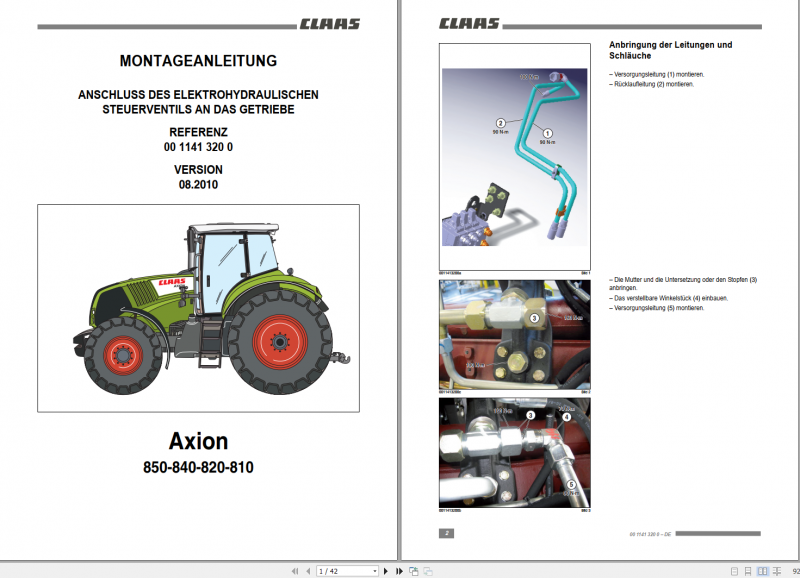Jump to the last page
The width and height of the screenshot is (800, 578).
pos(399,571)
